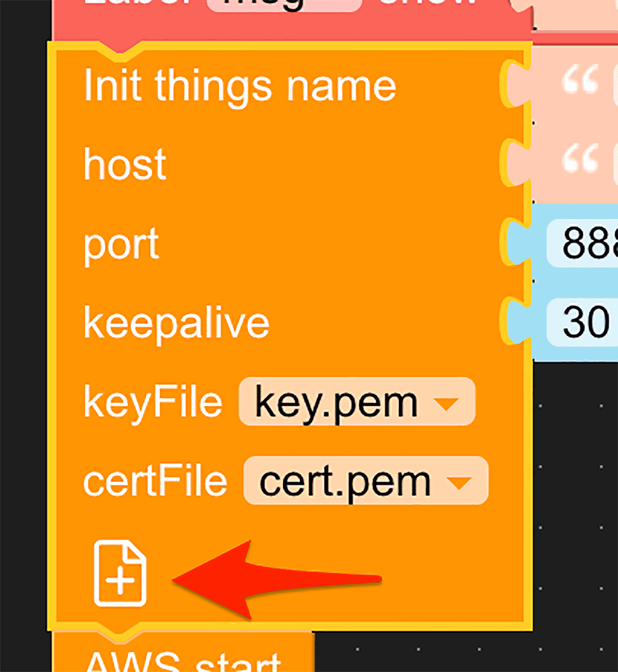618x672 pixels.
Task: Open the cert.pem certFile dropdown
Action: [459, 482]
